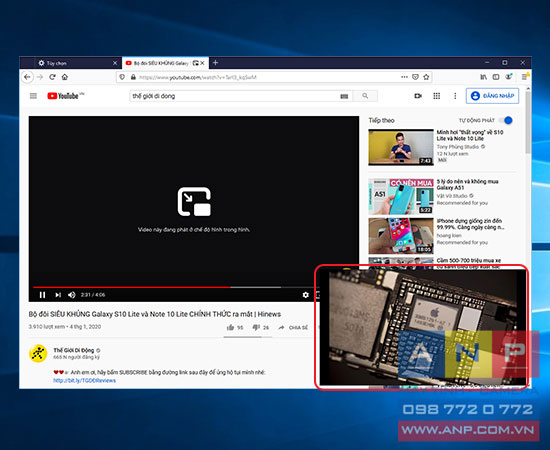The width and height of the screenshot is (550, 450).
Task: Open the bit.ly/TGDĐReviews link
Action: tap(85, 381)
